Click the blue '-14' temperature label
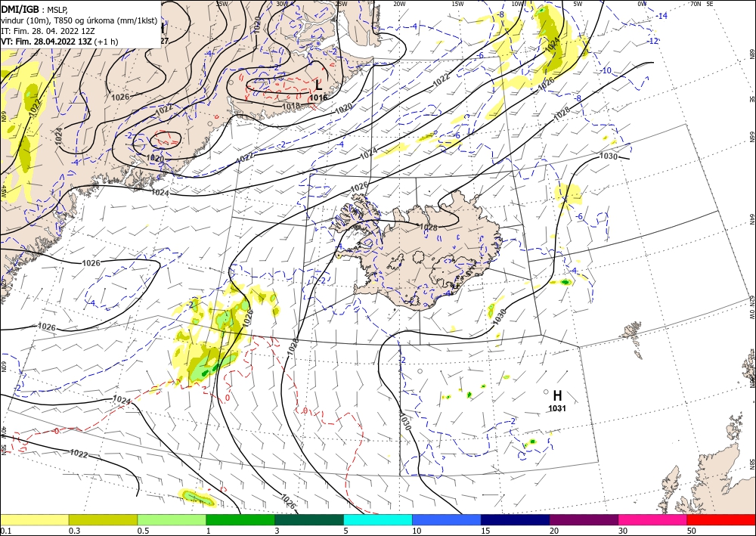756x536 pixels. [662, 16]
